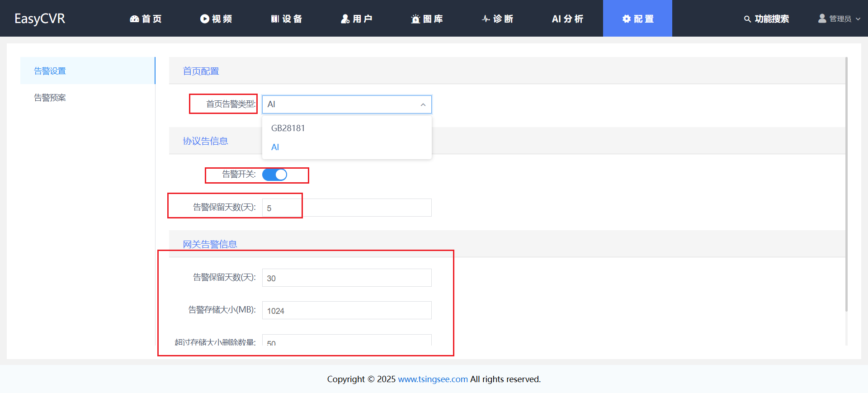Open the 诊断 tab
The width and height of the screenshot is (868, 393).
click(497, 19)
